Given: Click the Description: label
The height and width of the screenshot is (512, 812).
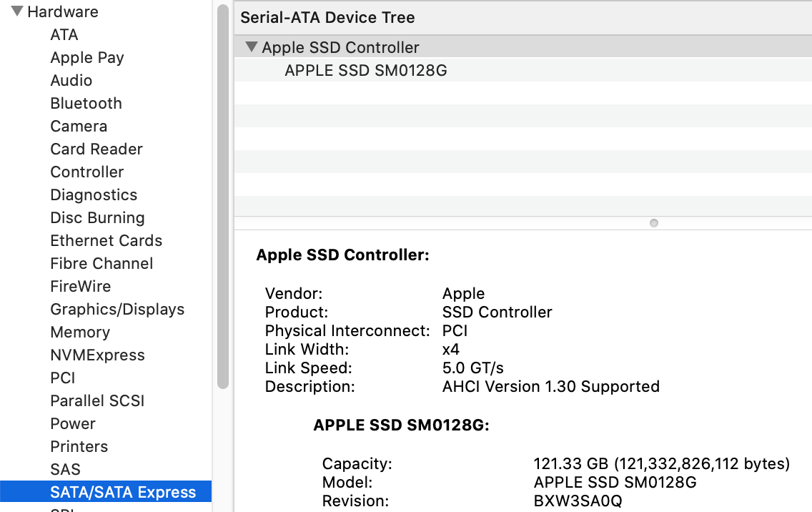Looking at the screenshot, I should (x=310, y=387).
